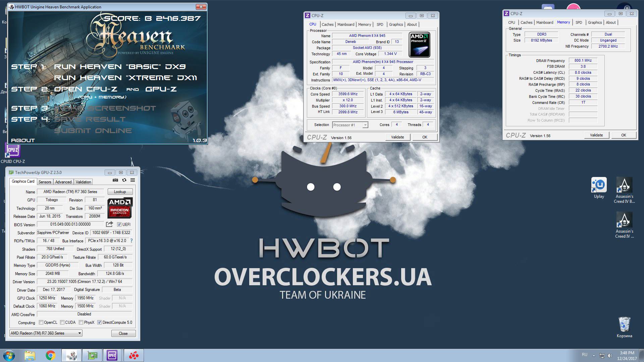Screen dimensions: 644x362
Task: Click the network tray icon
Action: 602,355
